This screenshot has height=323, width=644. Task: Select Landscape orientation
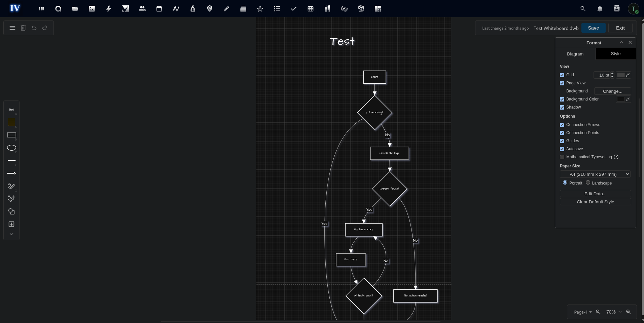(587, 183)
